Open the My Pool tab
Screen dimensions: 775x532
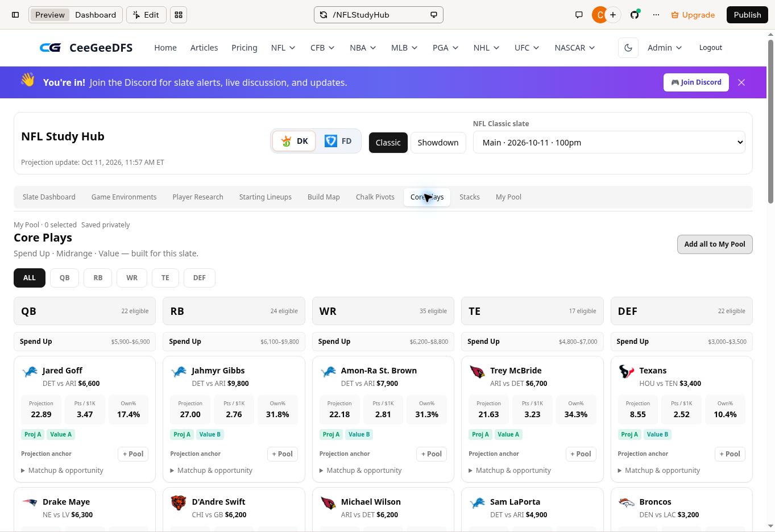click(508, 197)
